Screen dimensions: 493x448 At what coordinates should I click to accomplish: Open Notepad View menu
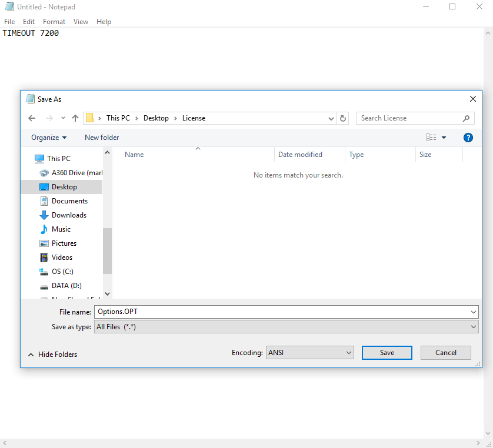pyautogui.click(x=81, y=22)
